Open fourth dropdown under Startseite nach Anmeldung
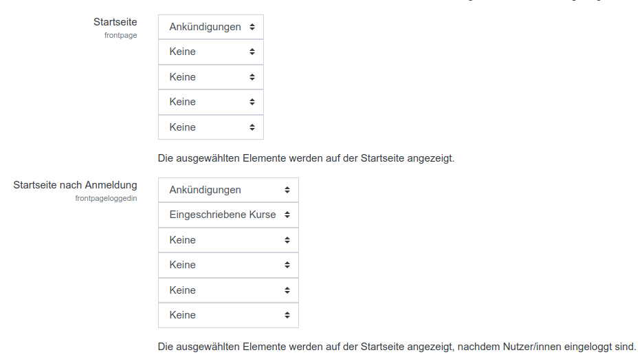The image size is (644, 357). point(228,265)
